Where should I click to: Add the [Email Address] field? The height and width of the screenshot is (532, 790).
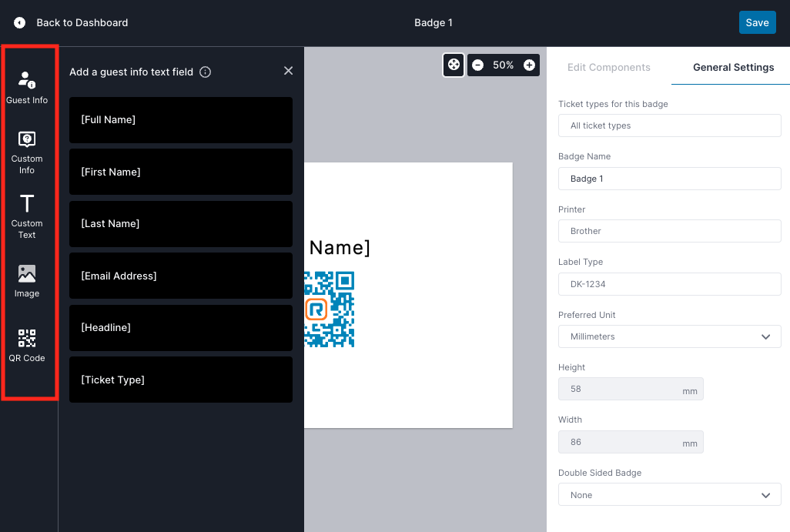point(181,276)
